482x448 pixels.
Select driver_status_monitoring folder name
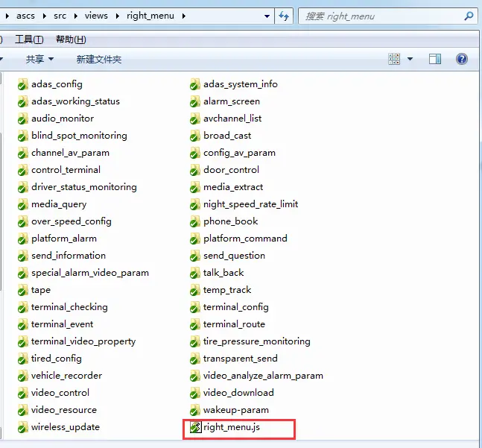[84, 187]
